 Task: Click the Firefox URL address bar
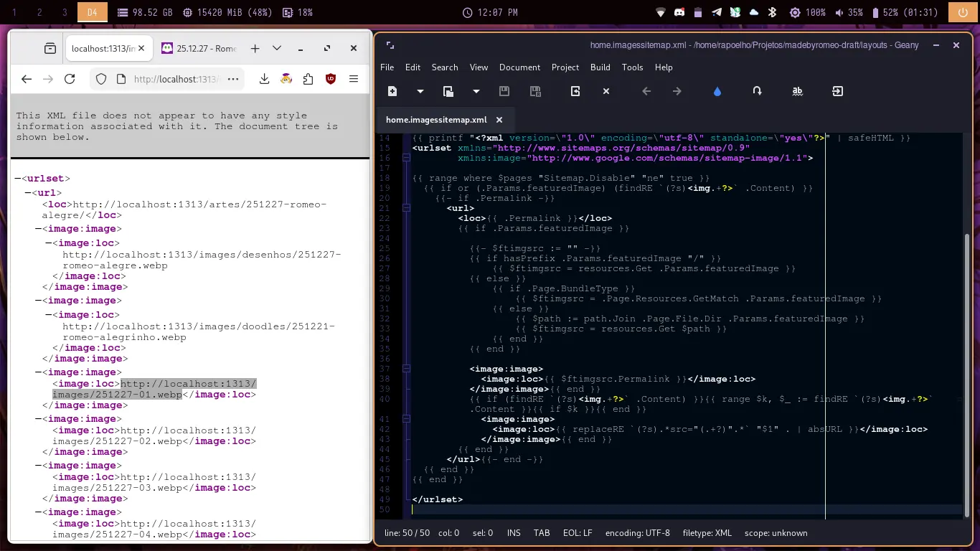click(176, 79)
